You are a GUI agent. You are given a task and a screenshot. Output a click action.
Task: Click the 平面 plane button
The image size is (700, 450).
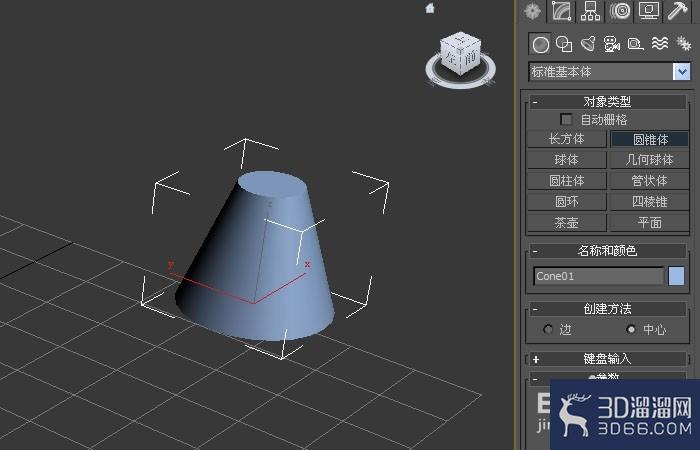650,222
